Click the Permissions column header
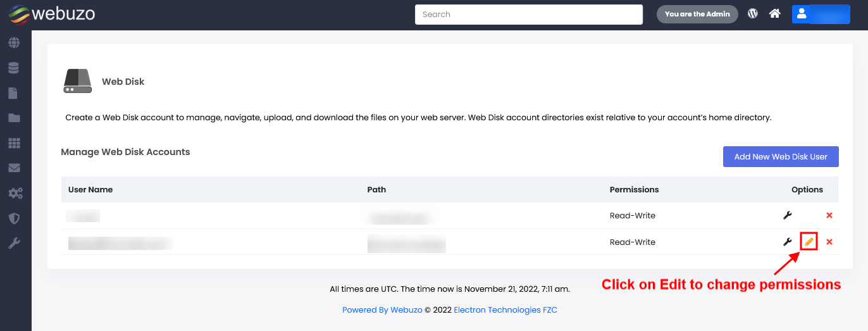The height and width of the screenshot is (331, 868). click(634, 189)
